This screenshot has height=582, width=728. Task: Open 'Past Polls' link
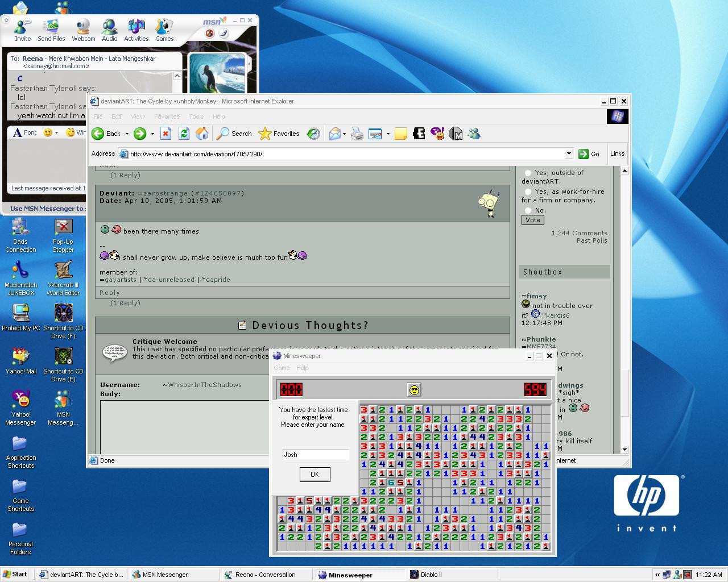tap(591, 240)
